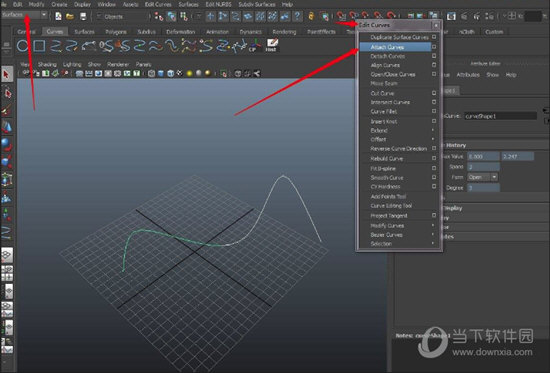
Task: Click the last used curve tool icon
Action: click(x=7, y=233)
